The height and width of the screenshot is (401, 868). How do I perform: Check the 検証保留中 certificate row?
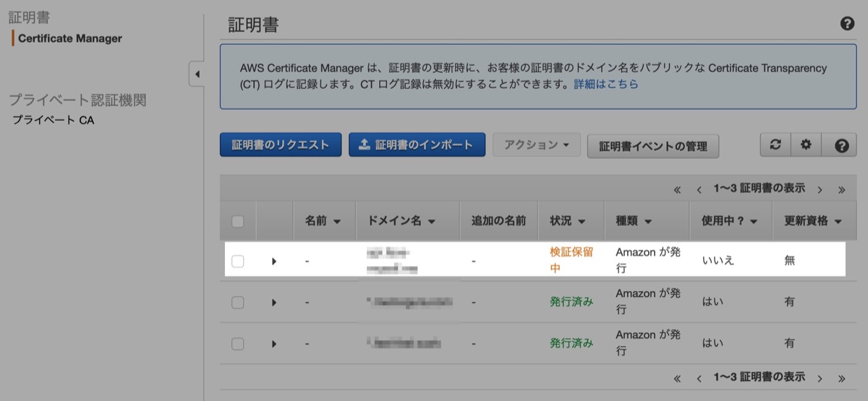[x=238, y=261]
